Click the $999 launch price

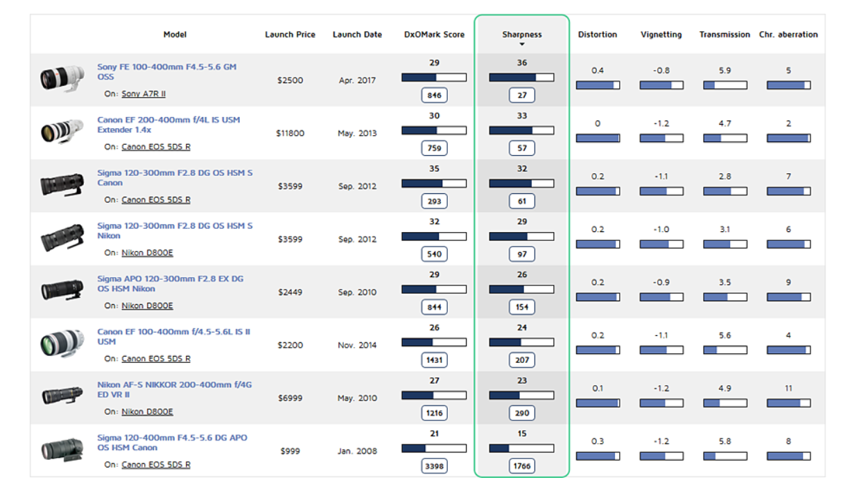pyautogui.click(x=290, y=451)
